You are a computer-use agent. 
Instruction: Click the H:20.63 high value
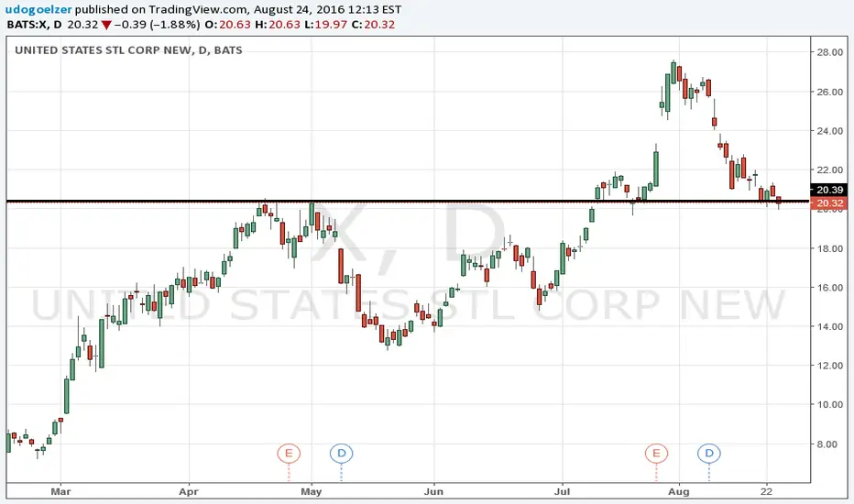coord(278,25)
